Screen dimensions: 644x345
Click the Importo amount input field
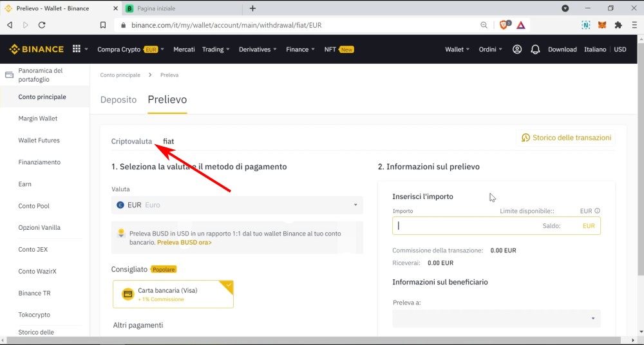click(x=496, y=226)
